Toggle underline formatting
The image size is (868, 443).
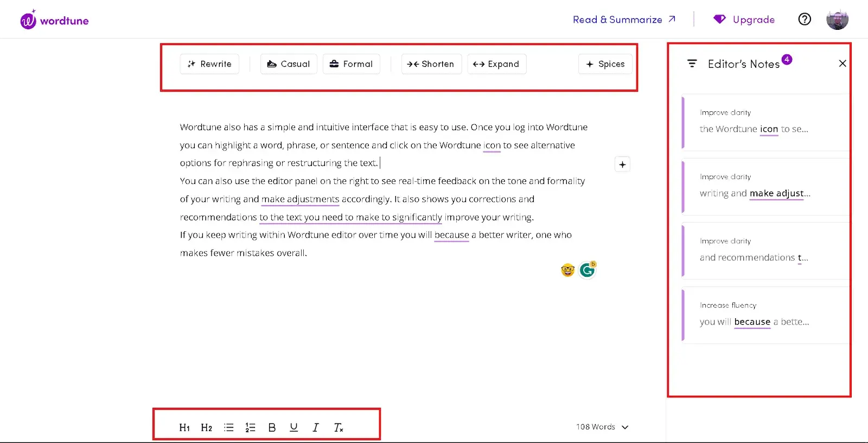293,427
